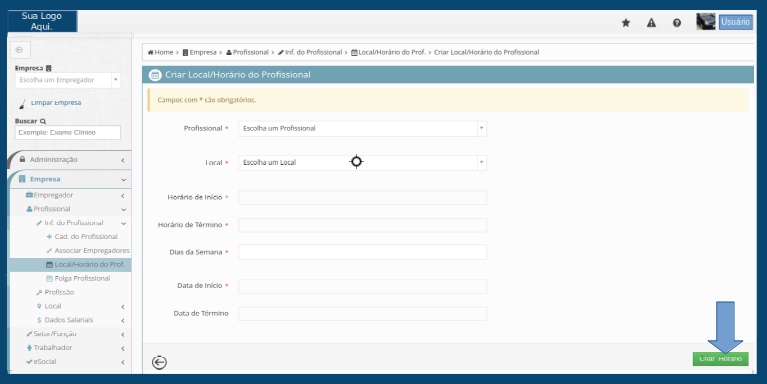Screen dimensions: 767x384
Task: Click the pencil icon beside Inf. do Profissional
Action: [39, 223]
